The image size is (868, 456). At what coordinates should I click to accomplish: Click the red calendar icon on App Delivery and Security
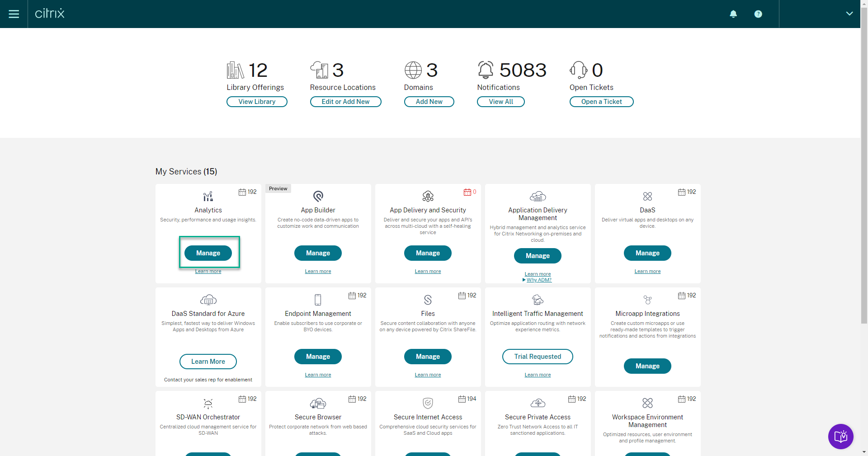[x=467, y=192]
